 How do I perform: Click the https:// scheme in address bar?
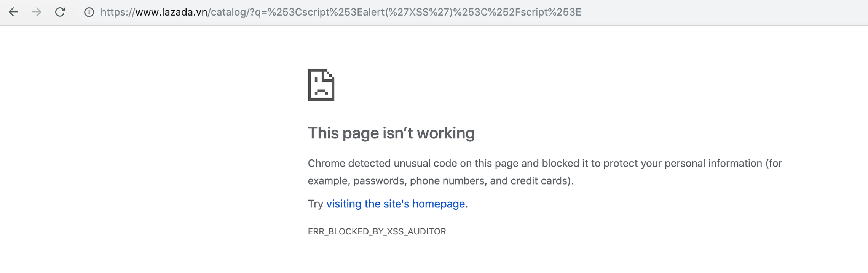coord(118,12)
